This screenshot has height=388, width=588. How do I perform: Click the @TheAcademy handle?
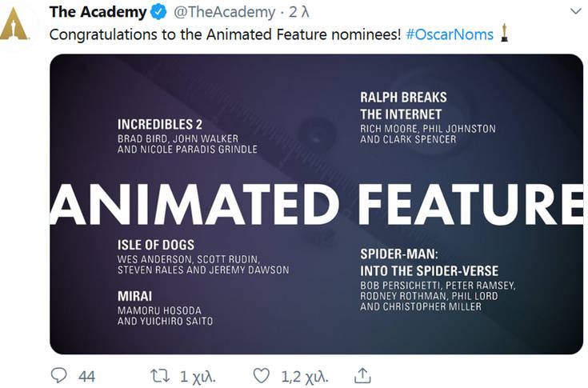pyautogui.click(x=224, y=12)
